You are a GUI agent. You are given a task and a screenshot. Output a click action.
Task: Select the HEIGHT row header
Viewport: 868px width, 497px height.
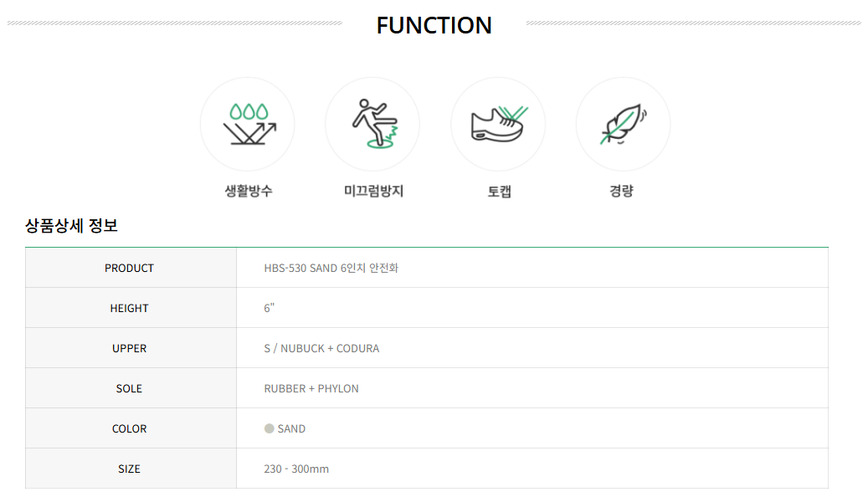coord(131,308)
